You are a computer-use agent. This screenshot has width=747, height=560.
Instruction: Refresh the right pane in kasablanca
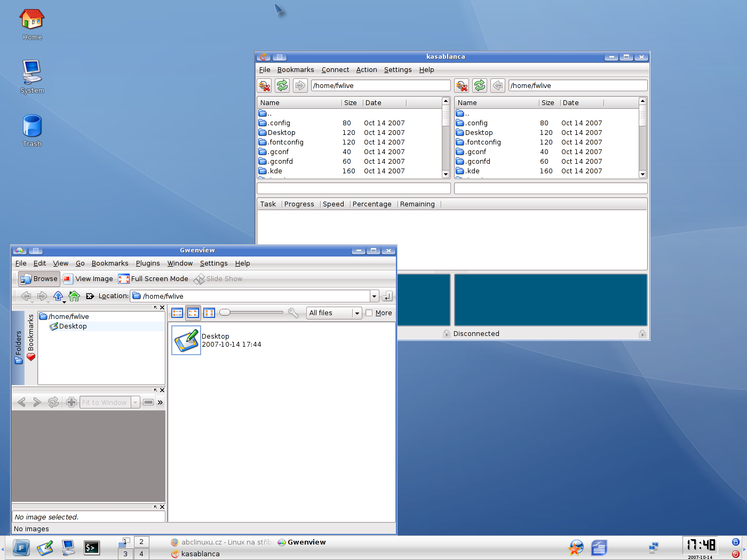pos(480,85)
